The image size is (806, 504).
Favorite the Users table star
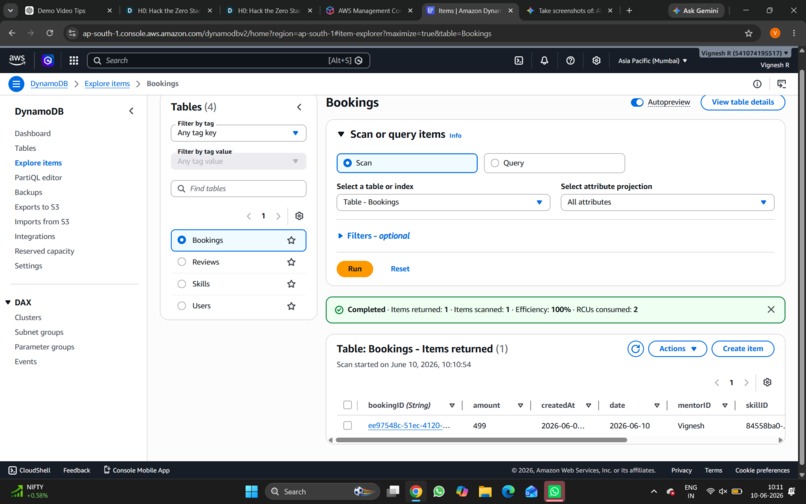click(x=291, y=306)
